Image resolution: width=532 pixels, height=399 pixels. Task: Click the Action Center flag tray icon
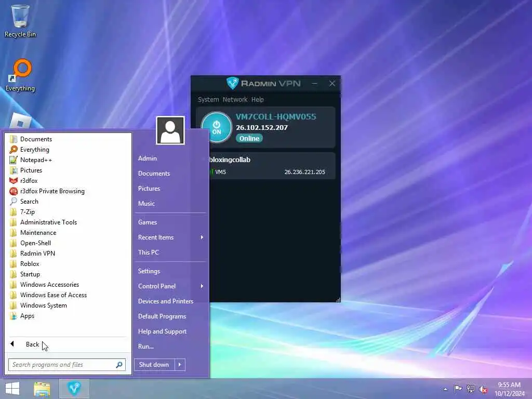click(458, 389)
